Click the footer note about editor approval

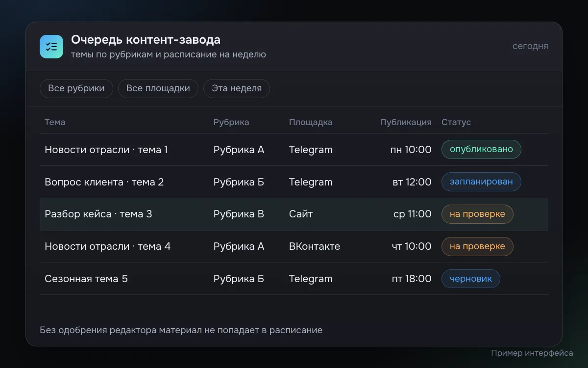coord(181,330)
